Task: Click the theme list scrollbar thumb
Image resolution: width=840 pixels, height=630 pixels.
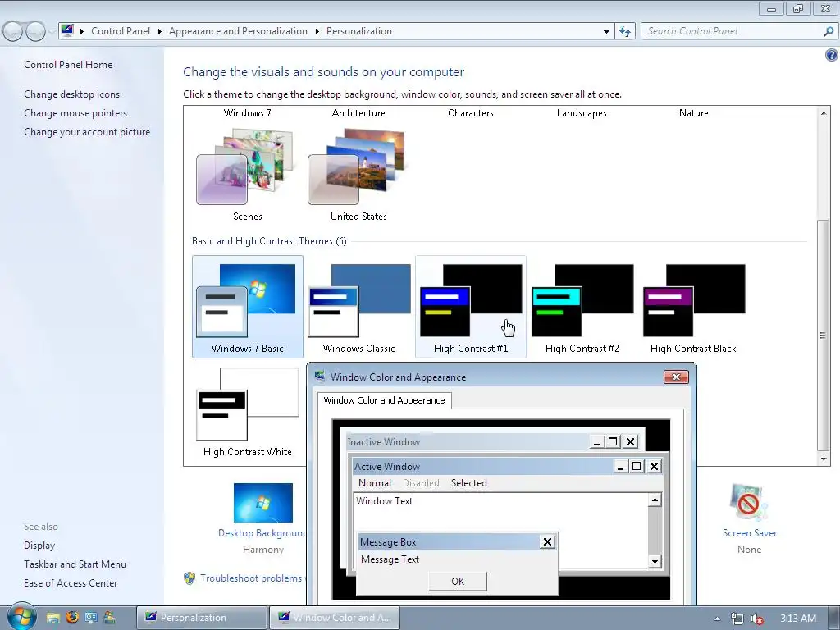Action: [824, 335]
